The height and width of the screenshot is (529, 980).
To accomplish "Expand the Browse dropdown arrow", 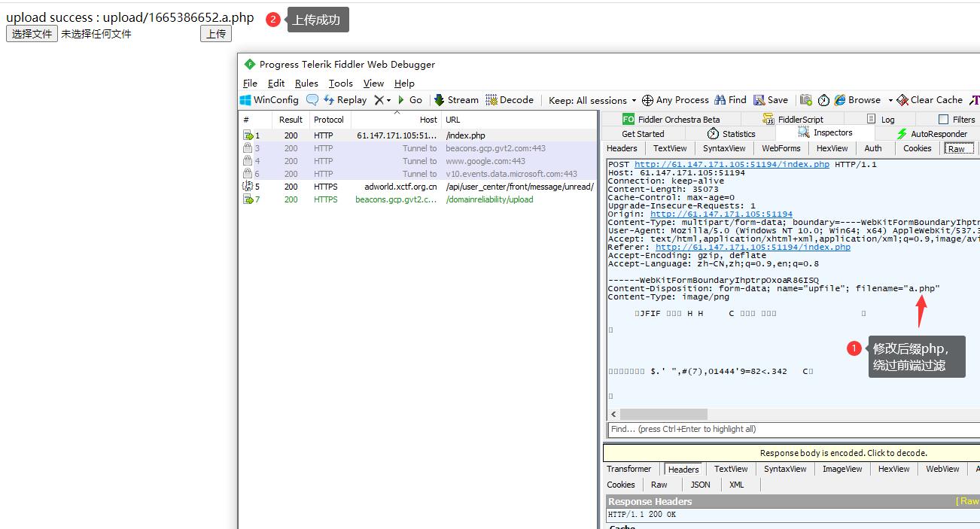I will coord(890,101).
